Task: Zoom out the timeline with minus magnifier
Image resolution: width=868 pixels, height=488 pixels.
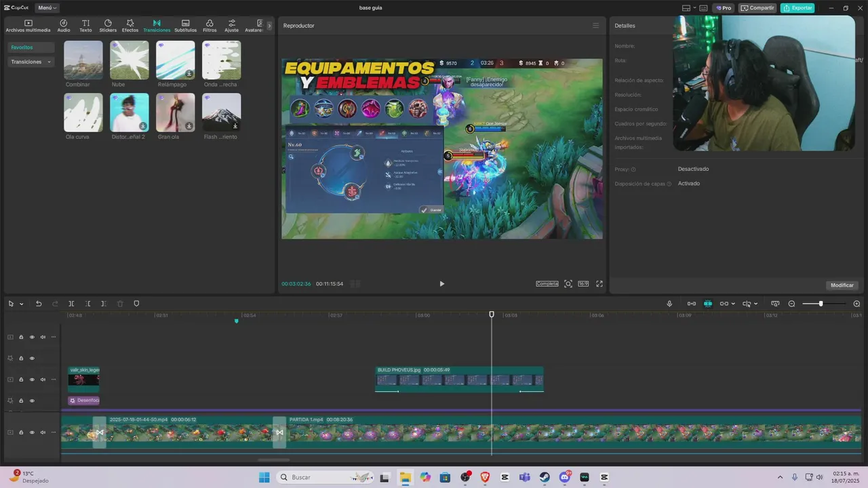Action: tap(791, 304)
